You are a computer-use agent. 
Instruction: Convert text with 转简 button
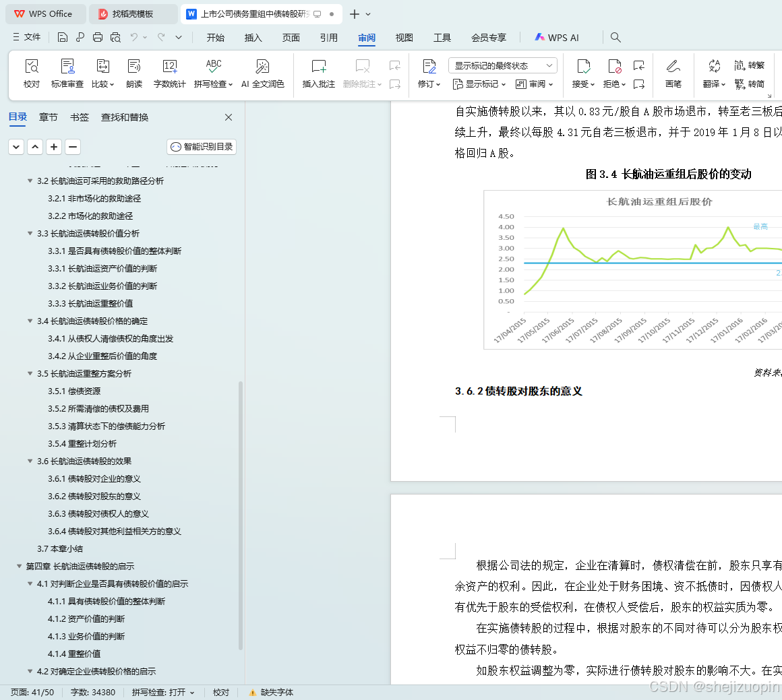(x=749, y=84)
